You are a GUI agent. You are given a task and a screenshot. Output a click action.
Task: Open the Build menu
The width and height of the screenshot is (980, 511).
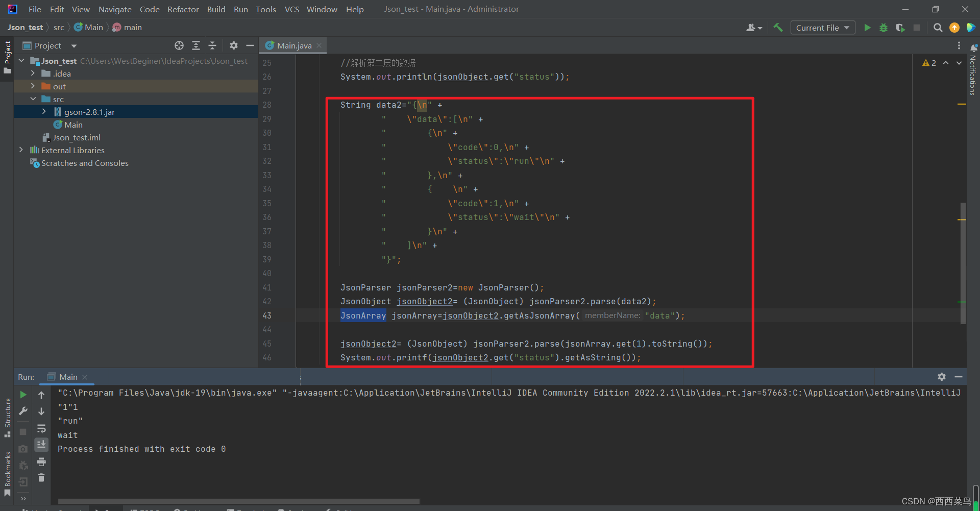click(x=216, y=9)
